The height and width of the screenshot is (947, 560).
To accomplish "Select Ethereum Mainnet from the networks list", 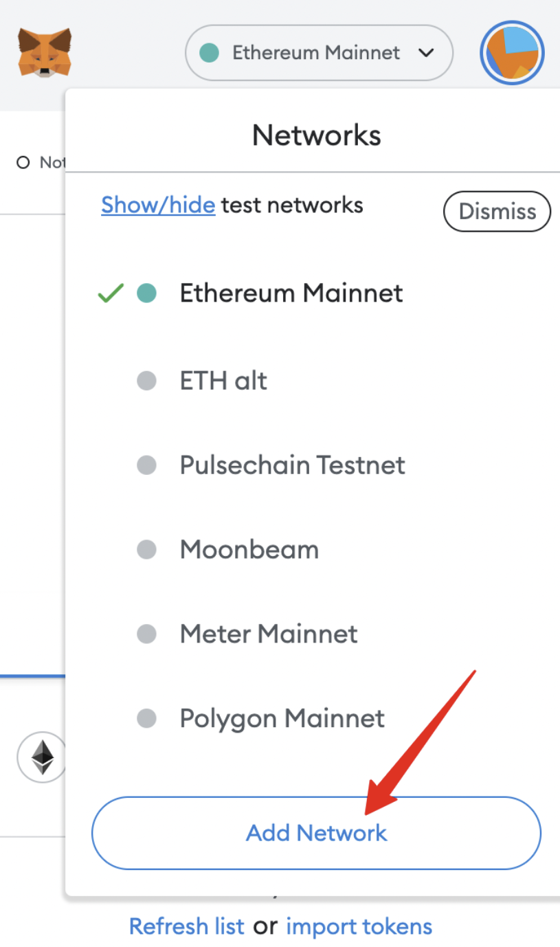I will [291, 293].
